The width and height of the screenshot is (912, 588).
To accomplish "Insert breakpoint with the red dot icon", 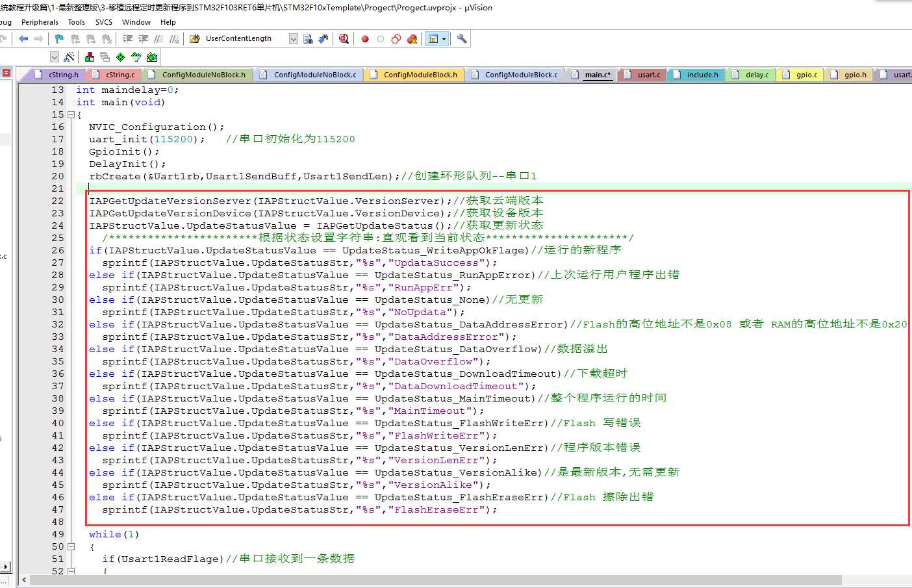I will click(x=365, y=39).
